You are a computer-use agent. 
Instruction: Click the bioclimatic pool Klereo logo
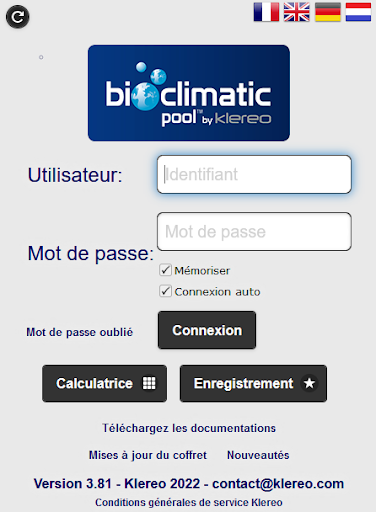pos(189,93)
